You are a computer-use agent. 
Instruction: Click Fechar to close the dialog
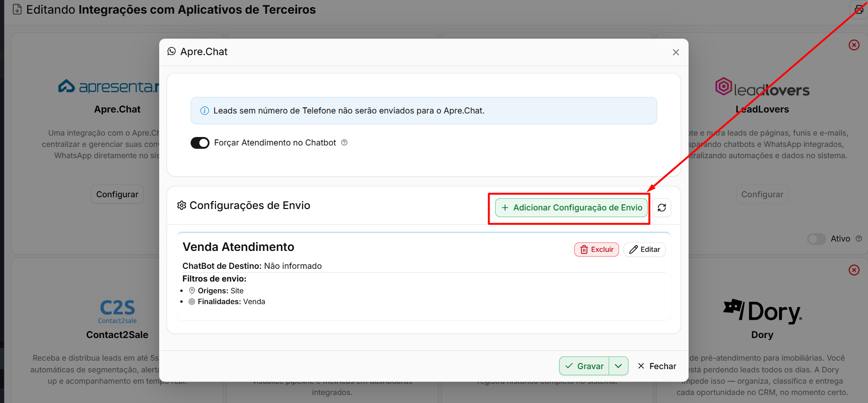click(x=657, y=366)
